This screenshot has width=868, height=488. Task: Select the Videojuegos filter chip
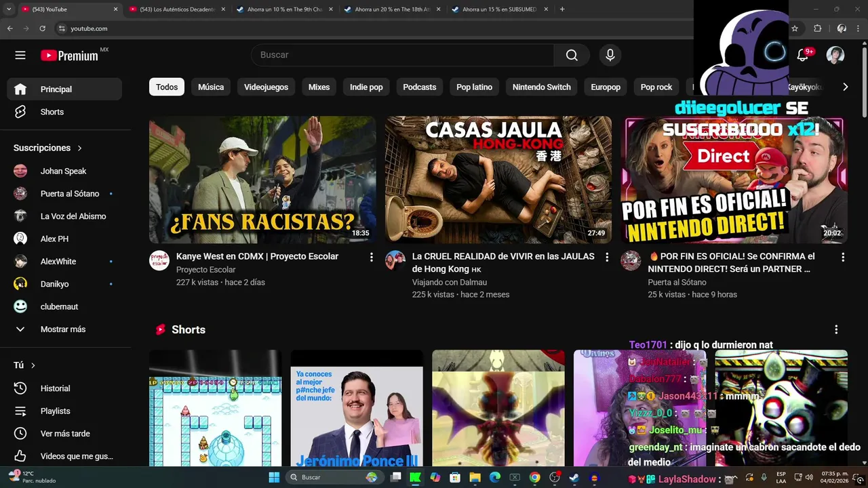pyautogui.click(x=266, y=87)
